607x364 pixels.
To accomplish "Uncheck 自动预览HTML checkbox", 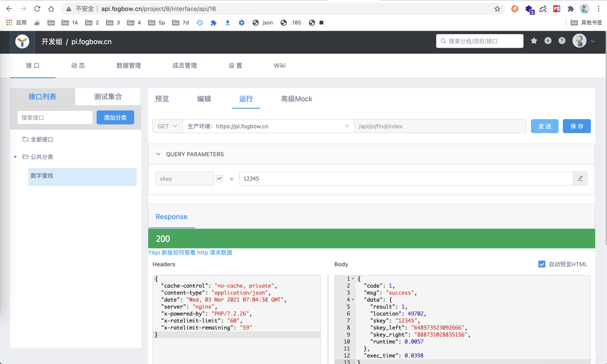I will pos(542,264).
